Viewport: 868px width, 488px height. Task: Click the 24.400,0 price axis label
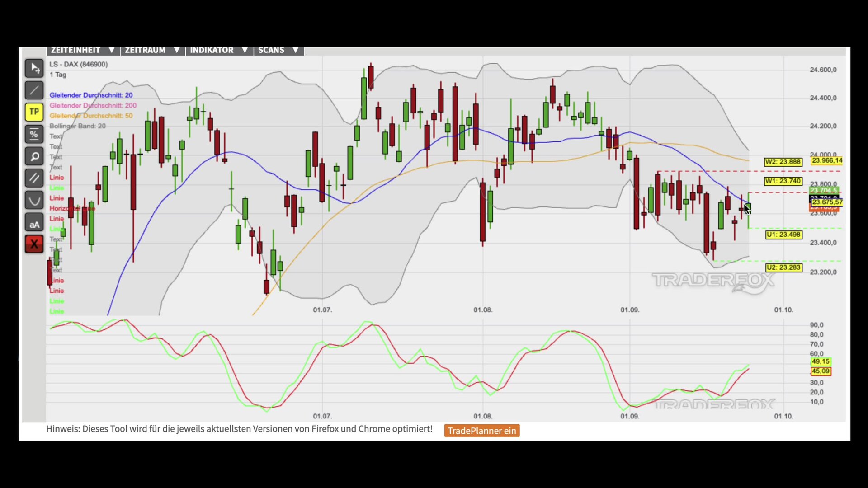click(x=823, y=98)
